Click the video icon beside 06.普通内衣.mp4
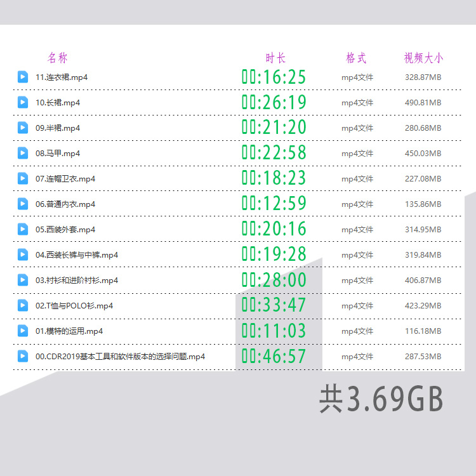The height and width of the screenshot is (476, 476). click(23, 204)
